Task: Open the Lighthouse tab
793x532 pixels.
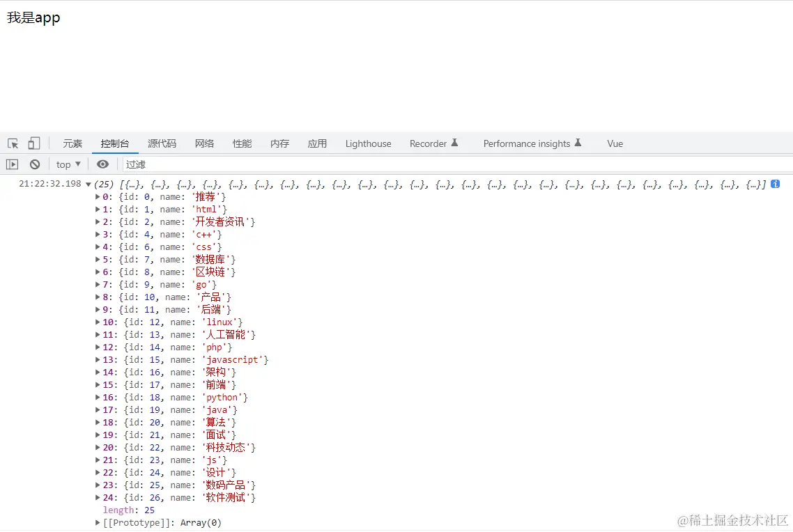Action: tap(368, 143)
